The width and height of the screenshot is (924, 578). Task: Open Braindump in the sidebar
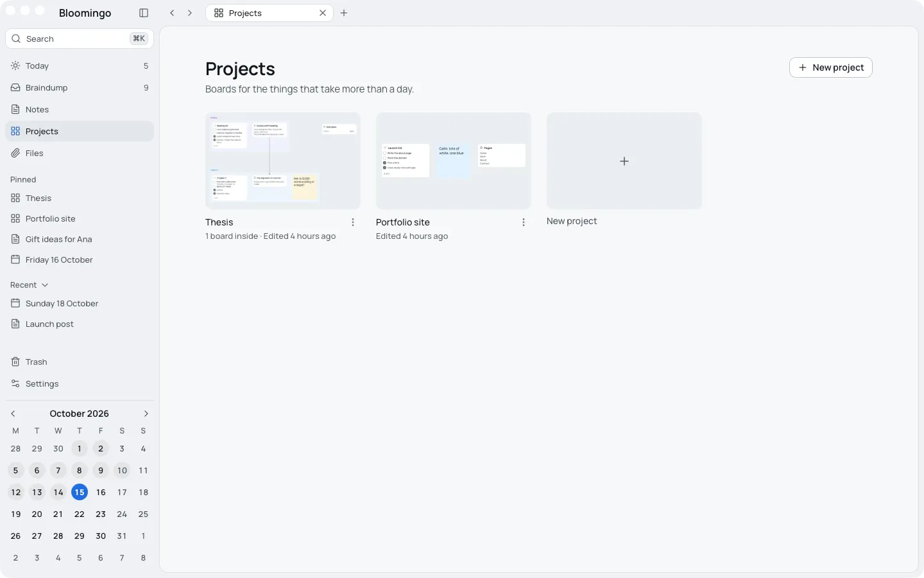(x=80, y=88)
